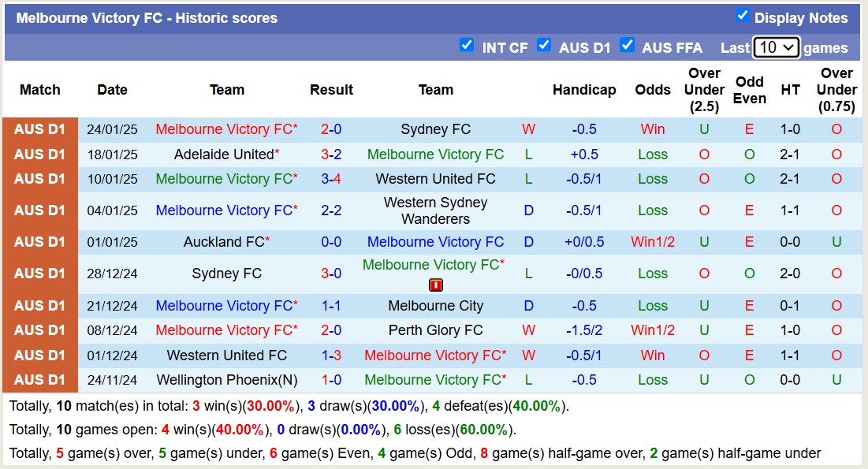Click the Melbourne City link
Screen dimensions: 868x469
pos(436,306)
